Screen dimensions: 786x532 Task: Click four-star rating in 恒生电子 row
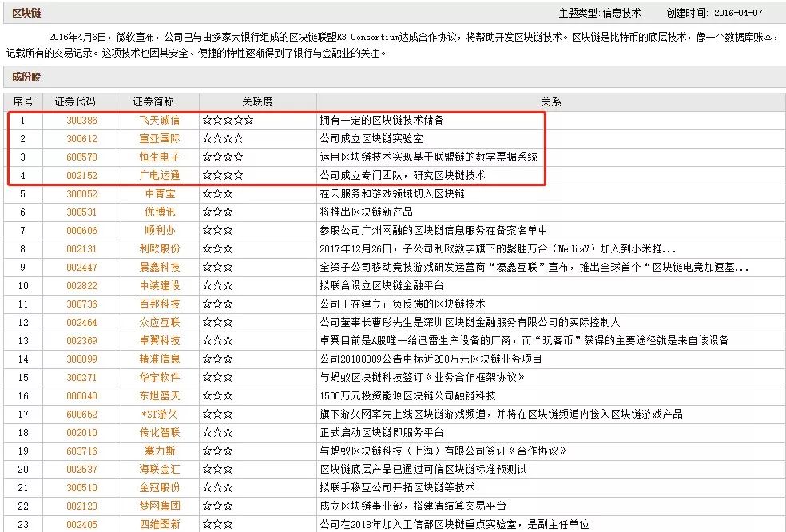223,157
